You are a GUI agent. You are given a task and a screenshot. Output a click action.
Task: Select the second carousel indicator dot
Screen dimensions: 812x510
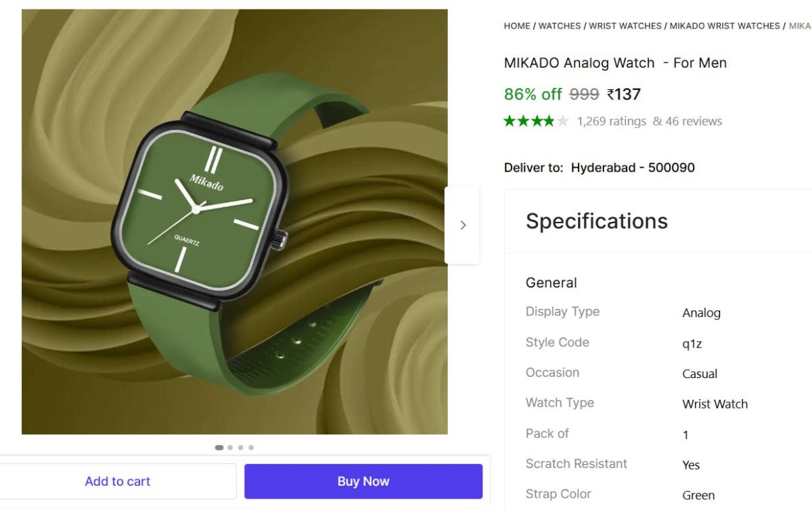(x=231, y=448)
